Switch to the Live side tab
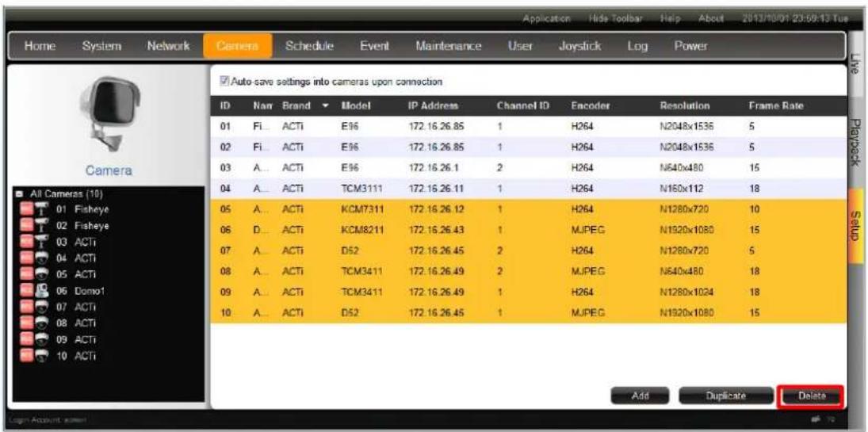Image resolution: width=868 pixels, height=432 pixels. 856,62
